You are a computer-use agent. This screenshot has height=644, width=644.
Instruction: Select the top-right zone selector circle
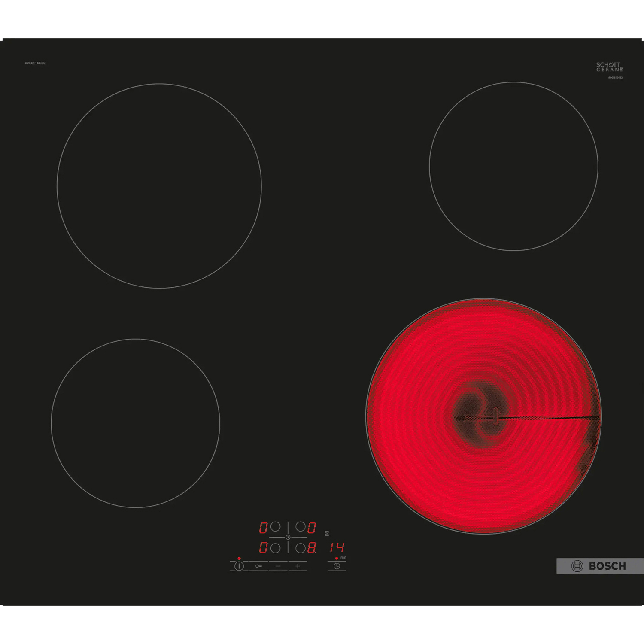301,527
